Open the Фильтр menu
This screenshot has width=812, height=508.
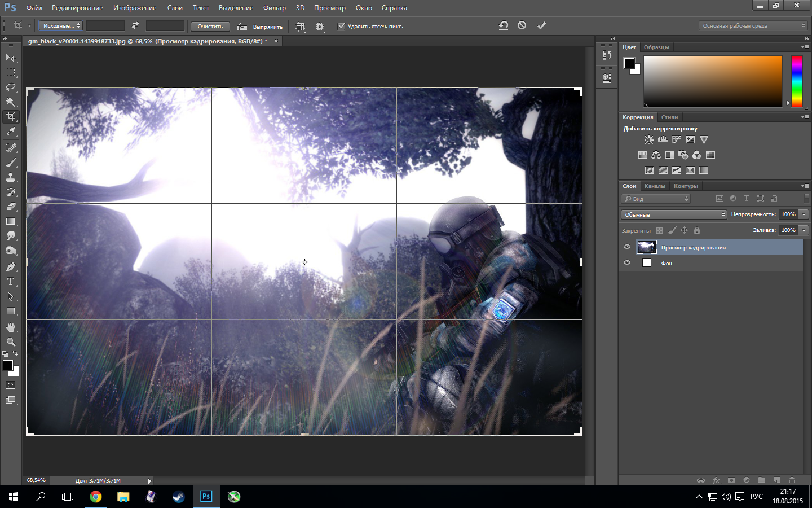[275, 8]
